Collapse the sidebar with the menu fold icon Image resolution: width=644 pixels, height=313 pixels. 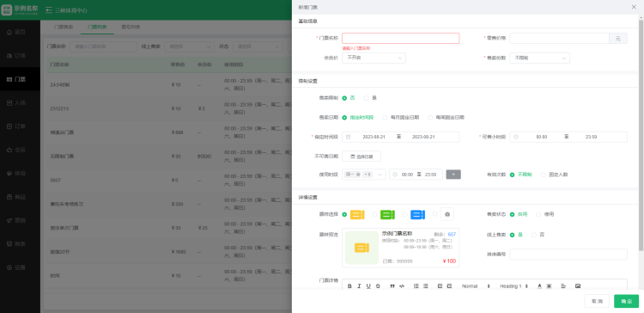coord(49,10)
